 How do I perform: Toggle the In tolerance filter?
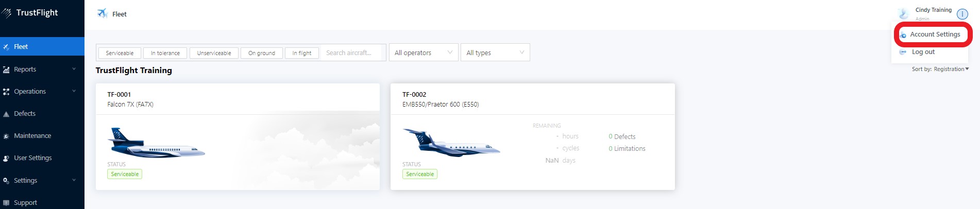[165, 53]
